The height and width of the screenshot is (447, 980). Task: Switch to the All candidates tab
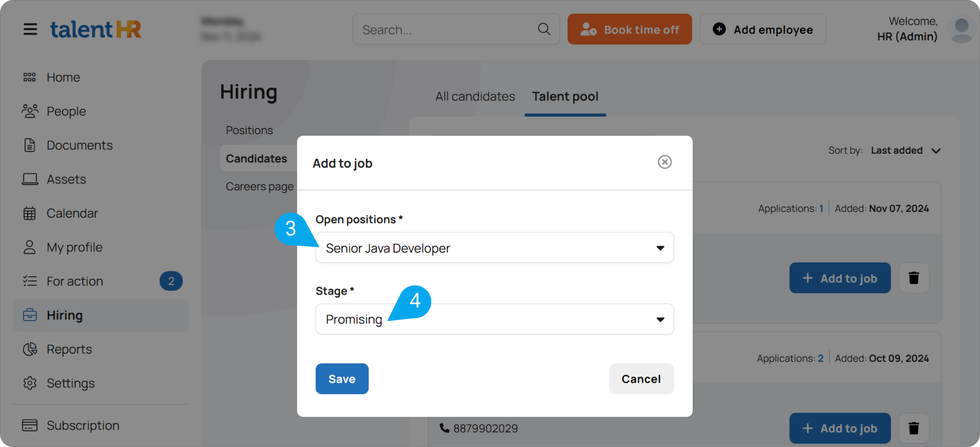(475, 97)
